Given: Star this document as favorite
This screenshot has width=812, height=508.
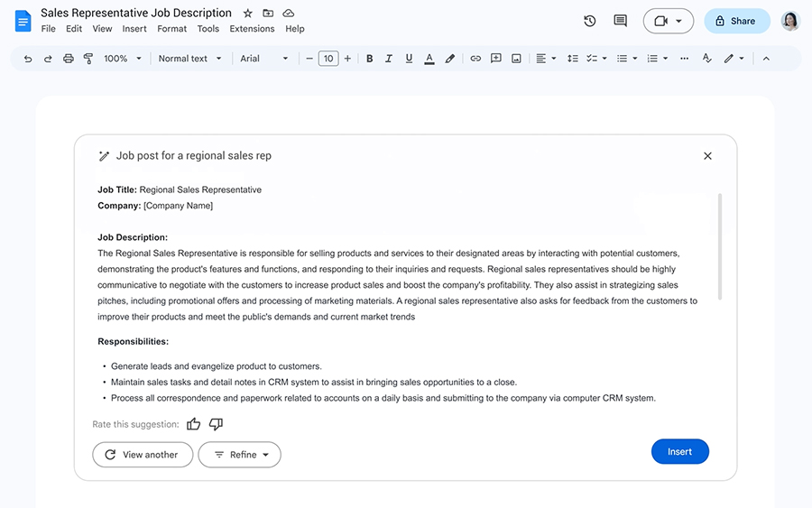Looking at the screenshot, I should 248,14.
